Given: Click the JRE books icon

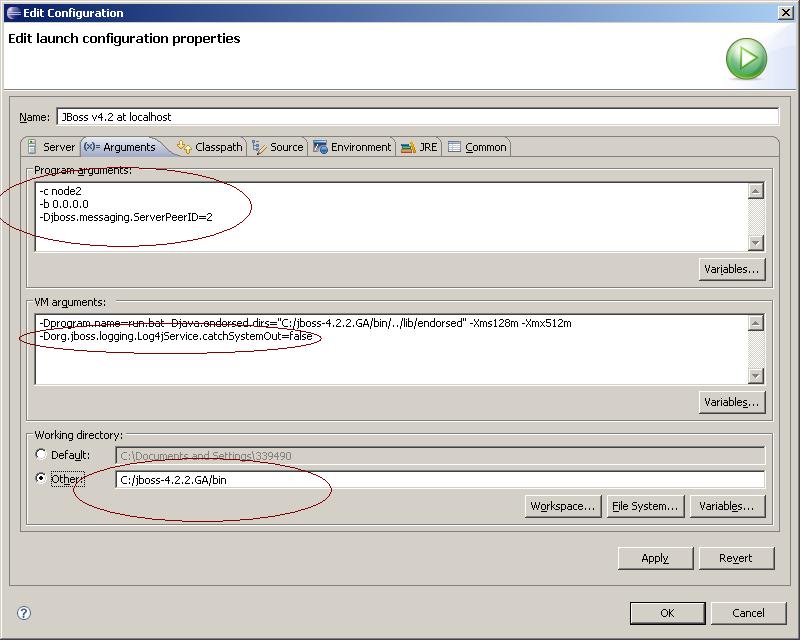Looking at the screenshot, I should (x=408, y=147).
